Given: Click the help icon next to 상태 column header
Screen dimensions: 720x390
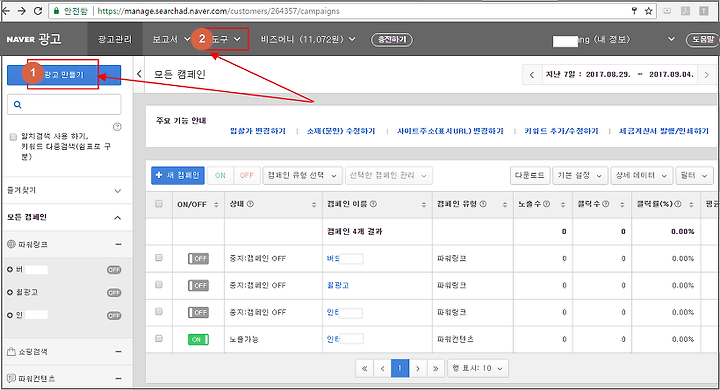Looking at the screenshot, I should 250,204.
